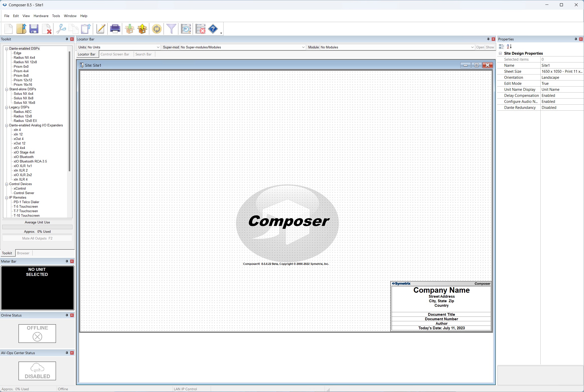The image size is (584, 392).
Task: Open the View menu
Action: pos(26,16)
